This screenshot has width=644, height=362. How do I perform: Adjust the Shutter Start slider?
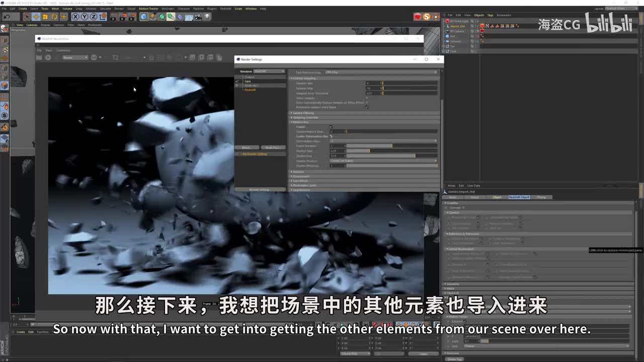click(x=392, y=151)
